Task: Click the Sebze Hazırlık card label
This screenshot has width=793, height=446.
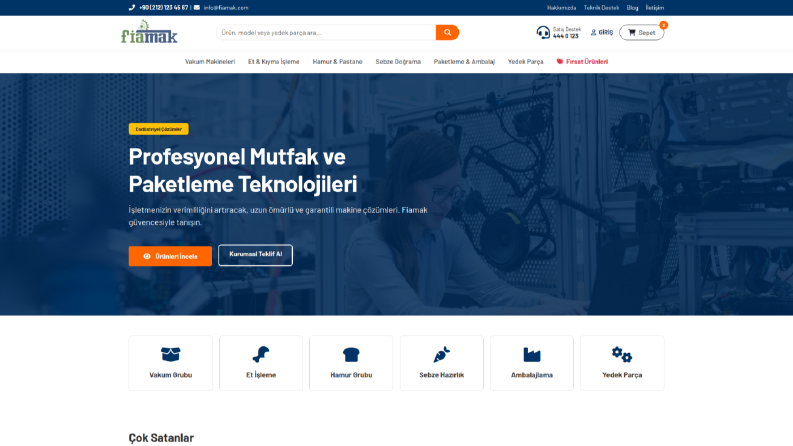Action: tap(442, 375)
